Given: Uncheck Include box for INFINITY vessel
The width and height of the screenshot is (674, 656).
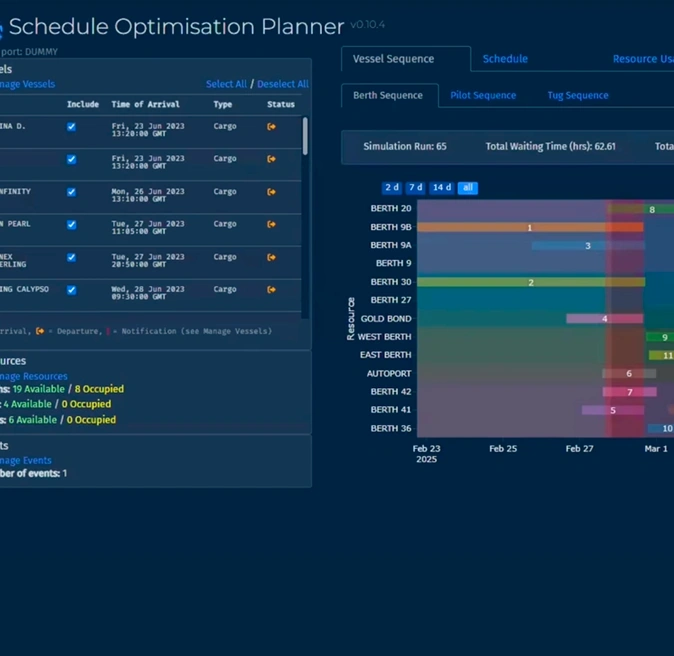Looking at the screenshot, I should click(71, 192).
